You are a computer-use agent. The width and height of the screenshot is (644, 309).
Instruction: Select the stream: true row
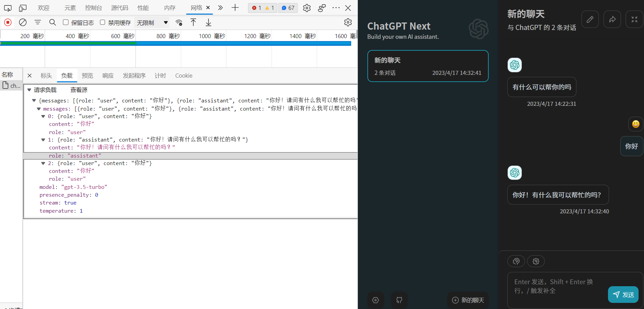(58, 203)
